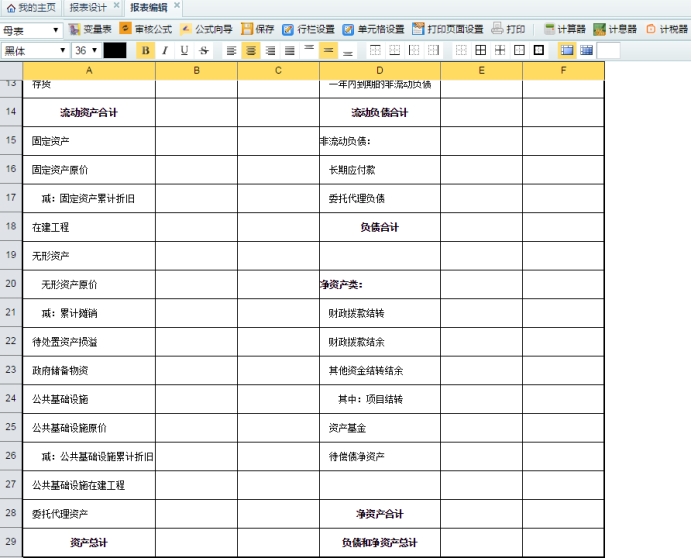Select row 20 header

pyautogui.click(x=11, y=284)
